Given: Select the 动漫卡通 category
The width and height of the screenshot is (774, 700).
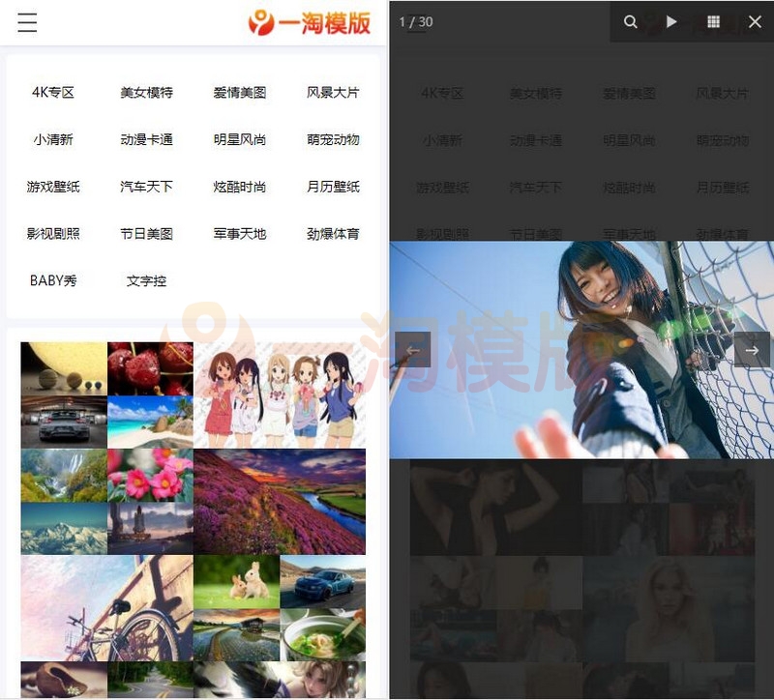Looking at the screenshot, I should [146, 139].
